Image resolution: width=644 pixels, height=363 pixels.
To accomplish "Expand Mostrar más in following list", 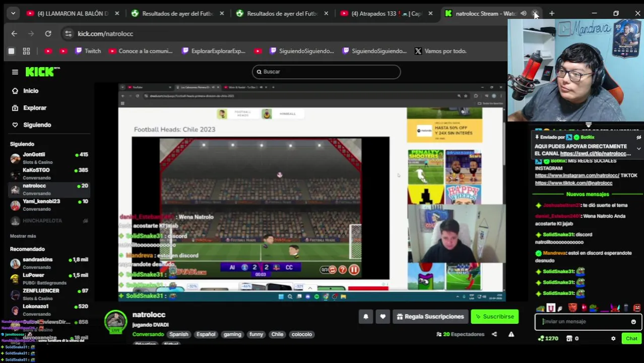I will pyautogui.click(x=23, y=236).
